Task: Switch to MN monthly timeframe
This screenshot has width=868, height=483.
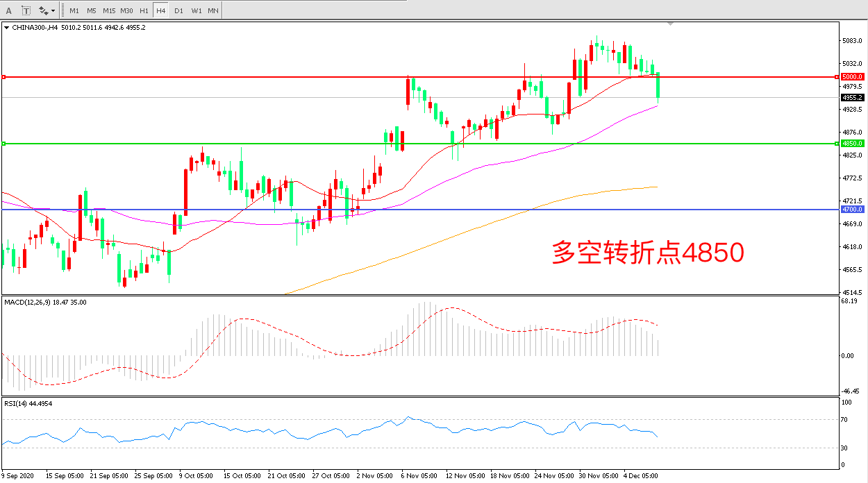Action: 213,10
